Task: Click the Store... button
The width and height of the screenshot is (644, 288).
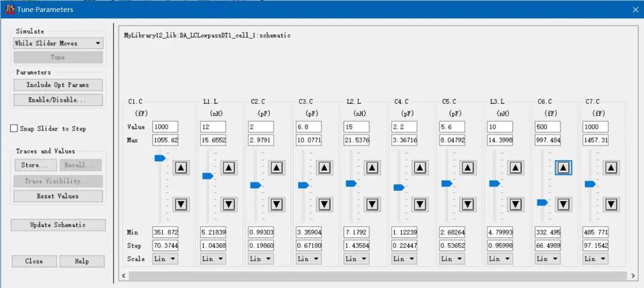Action: pos(36,165)
